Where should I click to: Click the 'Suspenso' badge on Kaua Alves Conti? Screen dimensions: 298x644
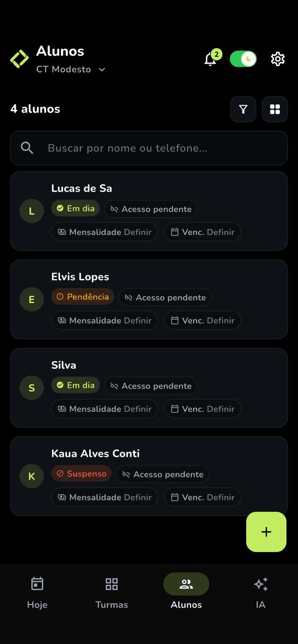81,473
